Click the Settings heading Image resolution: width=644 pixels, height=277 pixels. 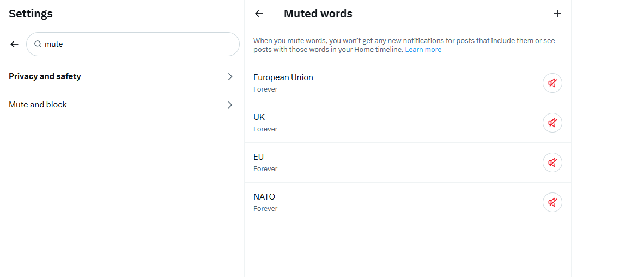point(31,14)
